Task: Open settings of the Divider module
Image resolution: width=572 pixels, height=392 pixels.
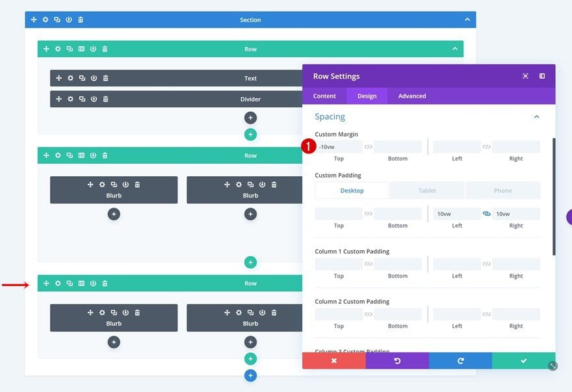Action: (70, 99)
